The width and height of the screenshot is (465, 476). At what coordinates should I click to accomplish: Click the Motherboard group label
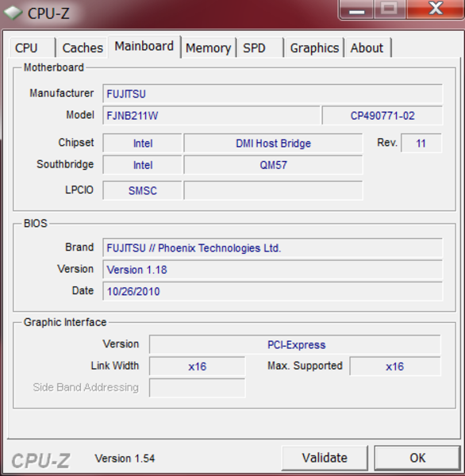point(54,67)
